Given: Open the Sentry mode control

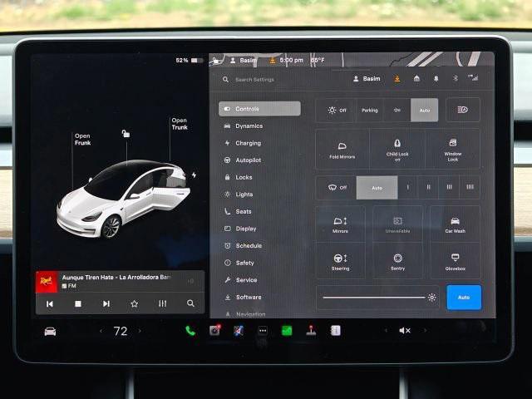Looking at the screenshot, I should tap(397, 261).
